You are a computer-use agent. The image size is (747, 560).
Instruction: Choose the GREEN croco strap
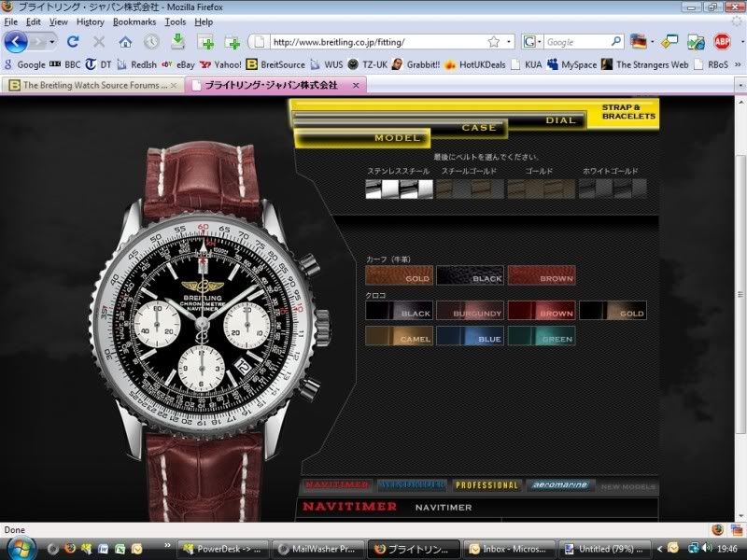point(542,336)
